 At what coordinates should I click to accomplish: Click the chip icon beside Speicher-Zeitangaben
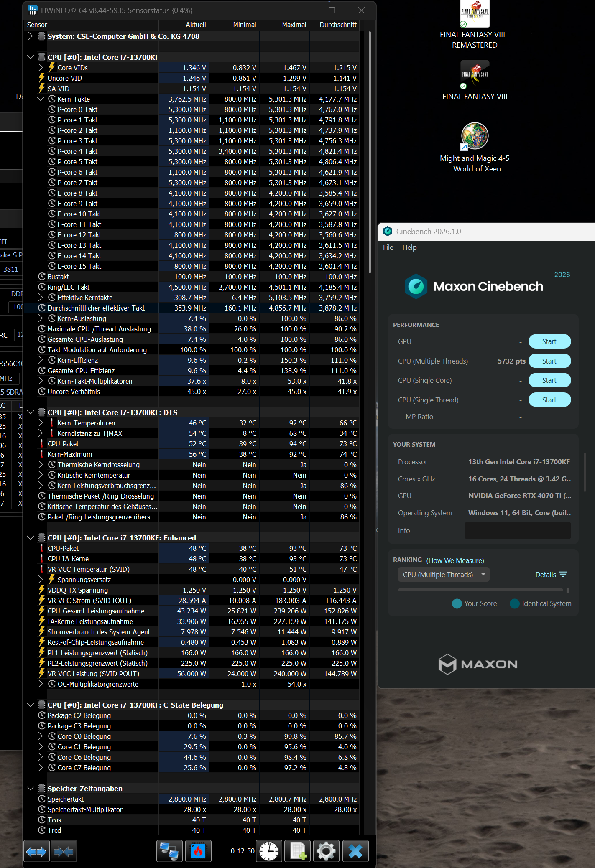(42, 788)
